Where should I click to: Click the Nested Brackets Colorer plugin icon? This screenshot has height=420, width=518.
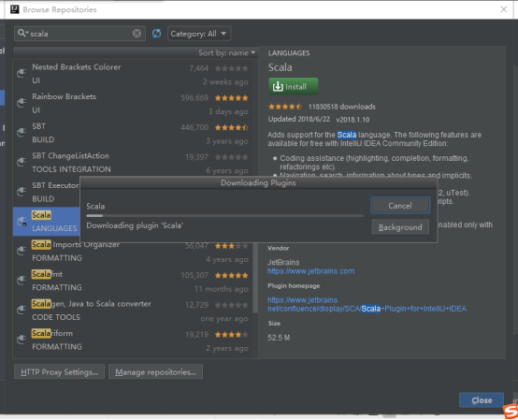(x=22, y=73)
